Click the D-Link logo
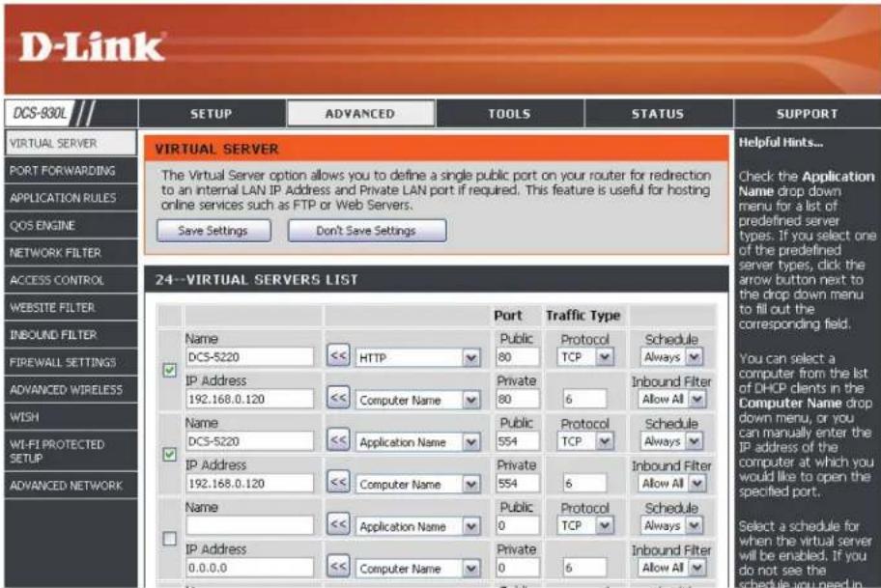The height and width of the screenshot is (588, 881). pos(92,46)
